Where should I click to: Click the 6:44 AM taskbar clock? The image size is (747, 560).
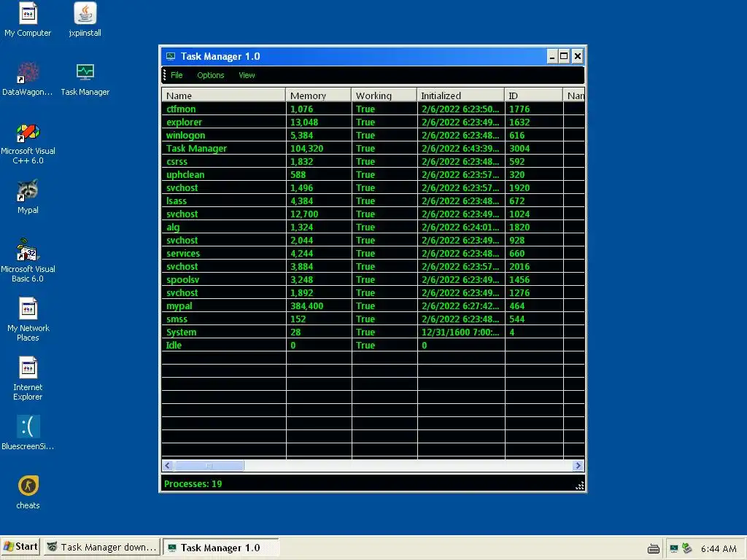point(719,548)
